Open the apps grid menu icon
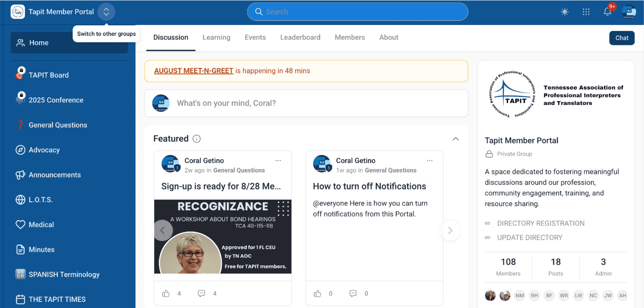Image resolution: width=644 pixels, height=308 pixels. tap(586, 12)
